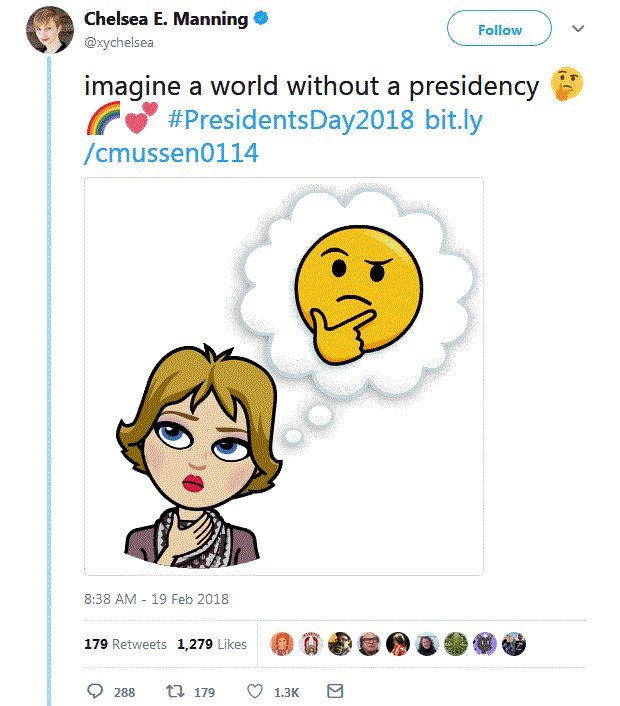This screenshot has height=706, width=620.
Task: Like the tweet with heart icon
Action: (x=254, y=691)
